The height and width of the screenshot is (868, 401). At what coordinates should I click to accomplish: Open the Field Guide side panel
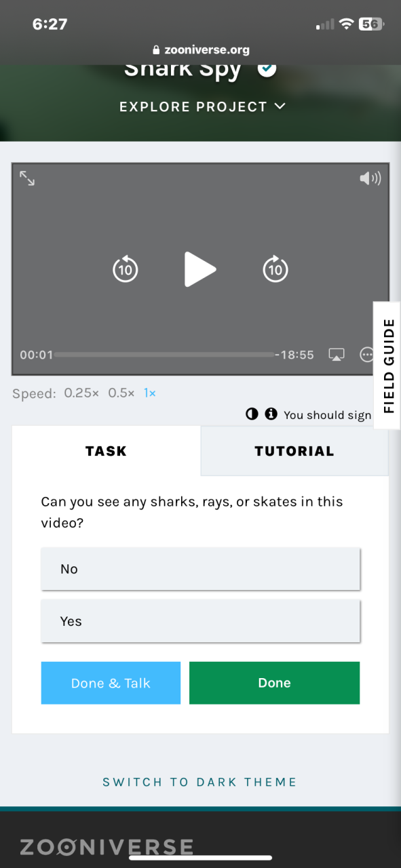tap(387, 366)
